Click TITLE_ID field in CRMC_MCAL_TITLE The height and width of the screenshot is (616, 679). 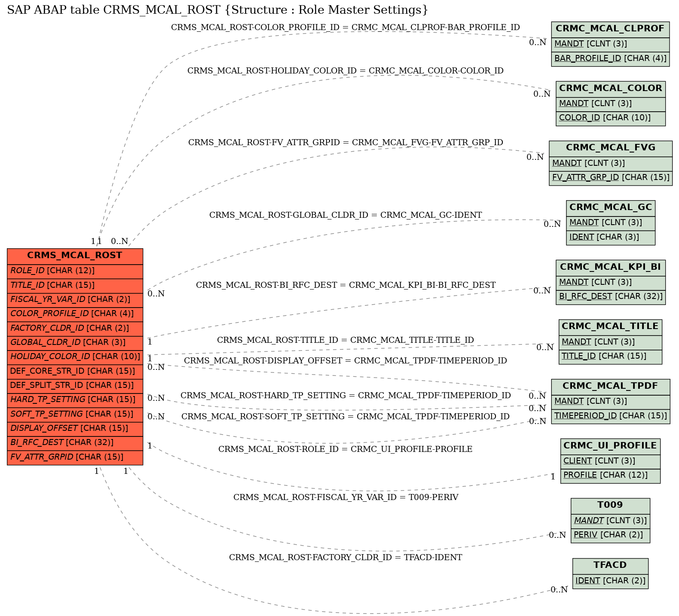click(610, 357)
